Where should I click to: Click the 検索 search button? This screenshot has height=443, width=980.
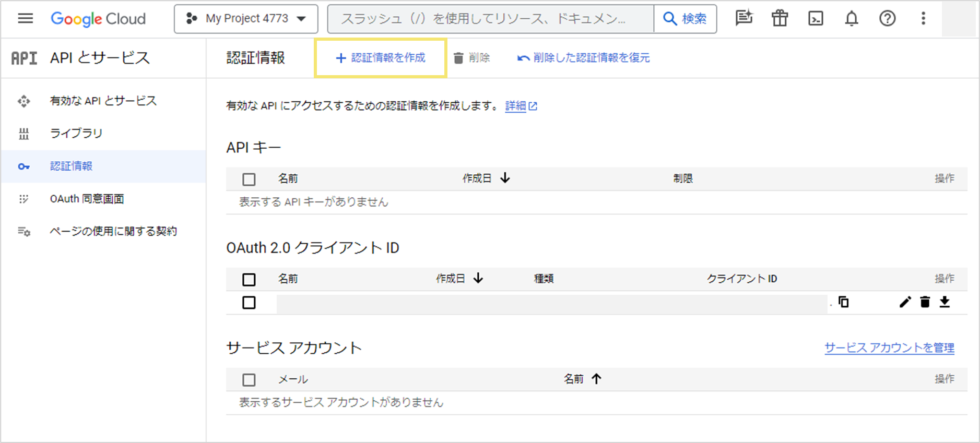685,19
